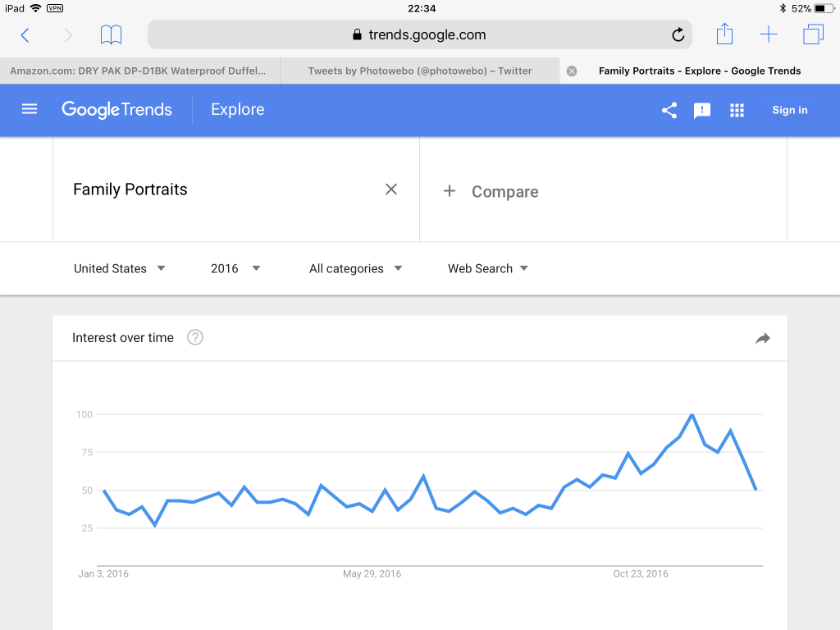Expand the United States region dropdown

click(120, 268)
